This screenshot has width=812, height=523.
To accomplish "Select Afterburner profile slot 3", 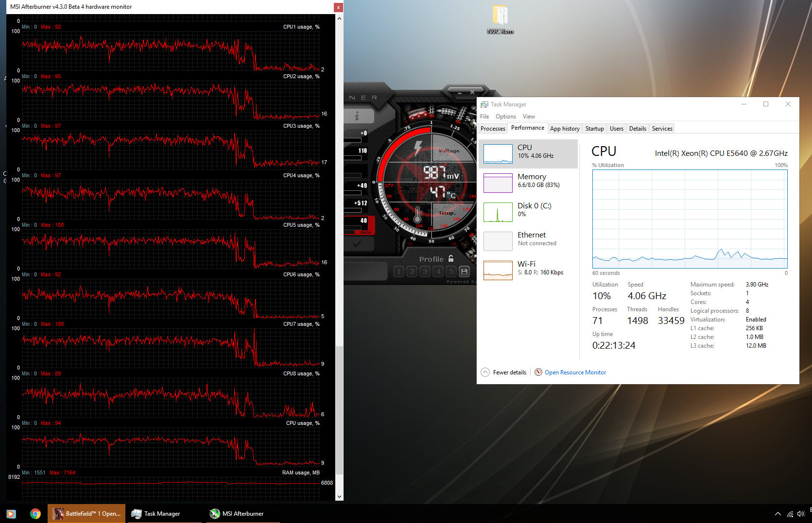I will pos(425,271).
